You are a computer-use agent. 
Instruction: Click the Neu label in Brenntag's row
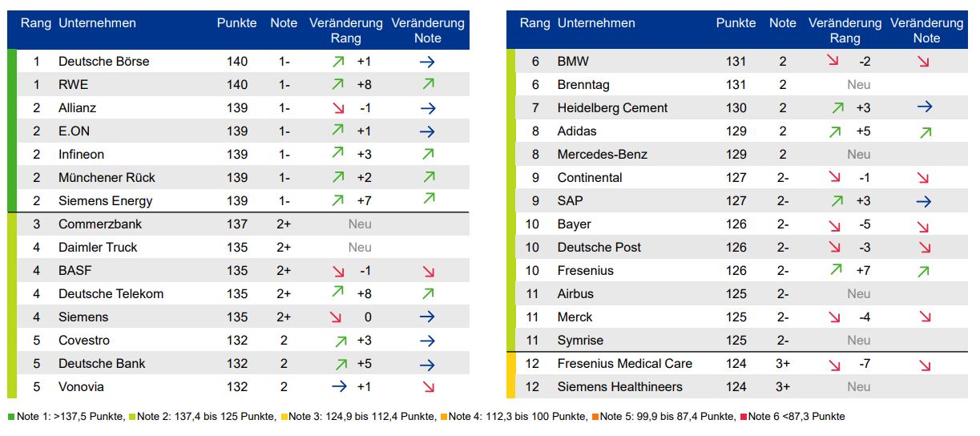tap(858, 84)
